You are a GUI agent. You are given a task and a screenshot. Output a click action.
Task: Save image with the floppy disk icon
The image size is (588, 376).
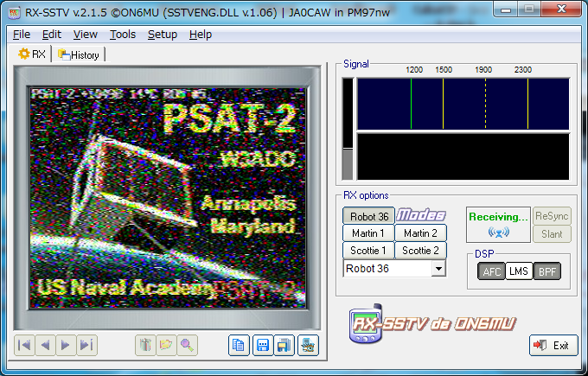coord(263,345)
